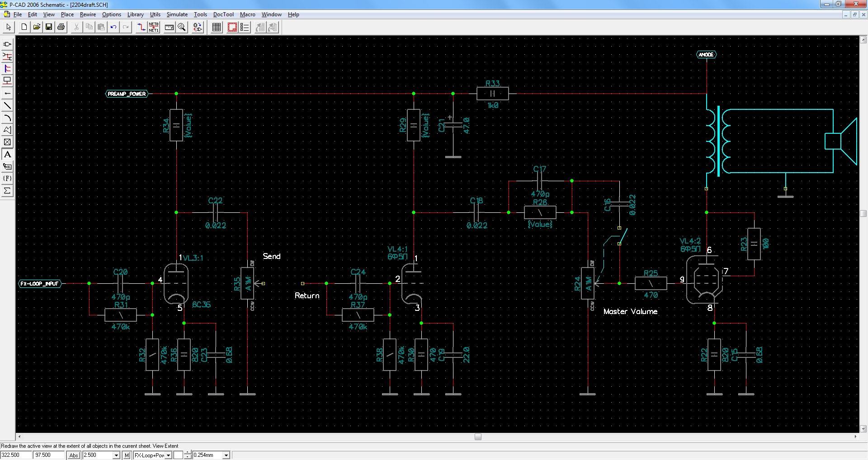The image size is (868, 460).
Task: Click the Rename Net toolbar icon
Action: pyautogui.click(x=154, y=27)
